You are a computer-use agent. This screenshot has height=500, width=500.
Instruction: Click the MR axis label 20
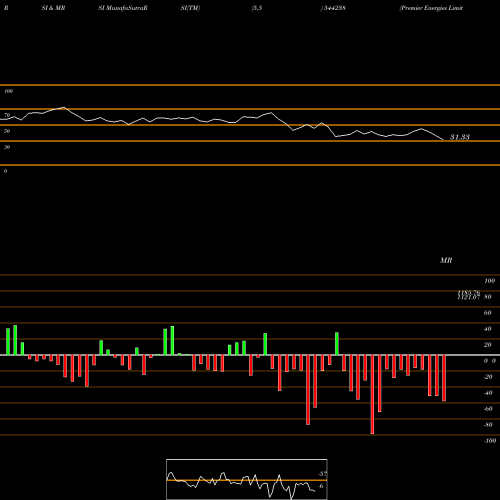pos(488,345)
